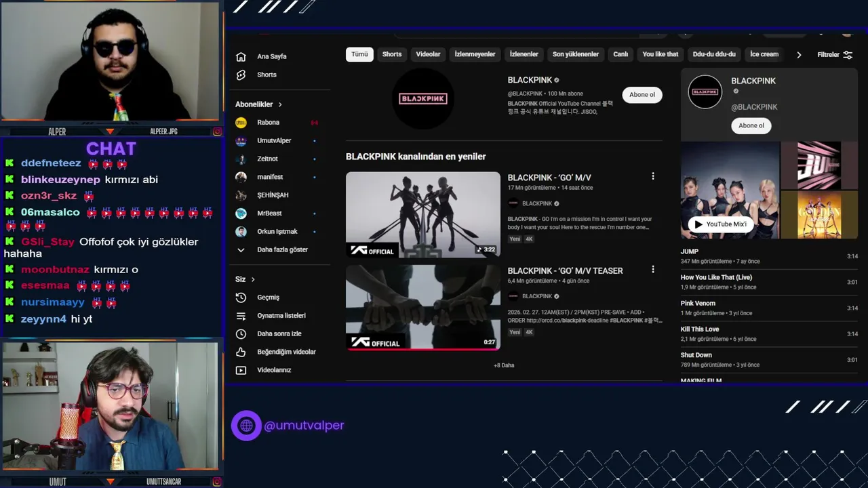Screen dimensions: 868x488
Task: Open Zeitnot channel avatar in subscriptions
Action: coord(241,159)
